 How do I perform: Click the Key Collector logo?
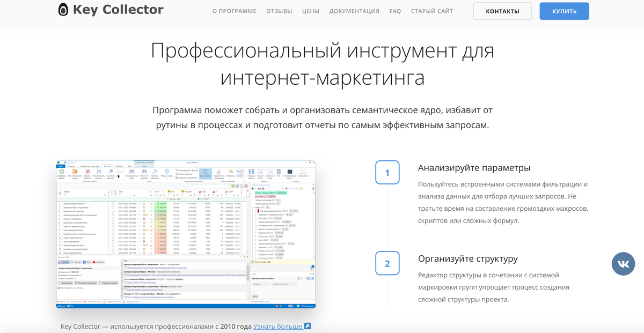coord(111,10)
